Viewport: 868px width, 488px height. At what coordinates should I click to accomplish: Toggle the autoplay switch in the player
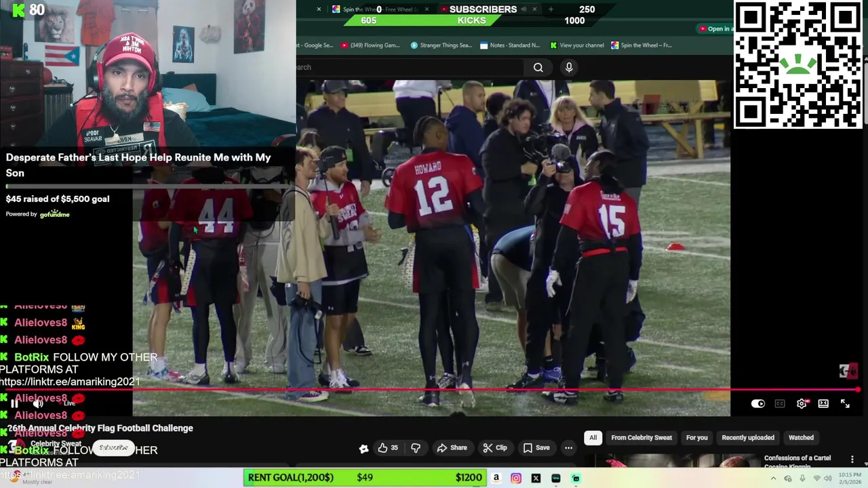[758, 404]
